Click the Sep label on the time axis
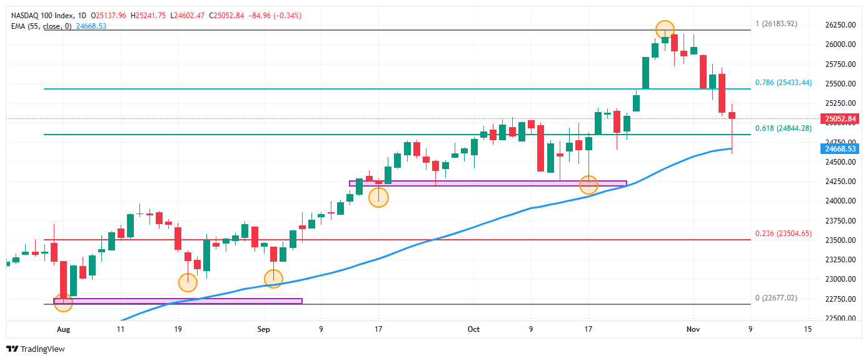The image size is (868, 360). pos(263,329)
